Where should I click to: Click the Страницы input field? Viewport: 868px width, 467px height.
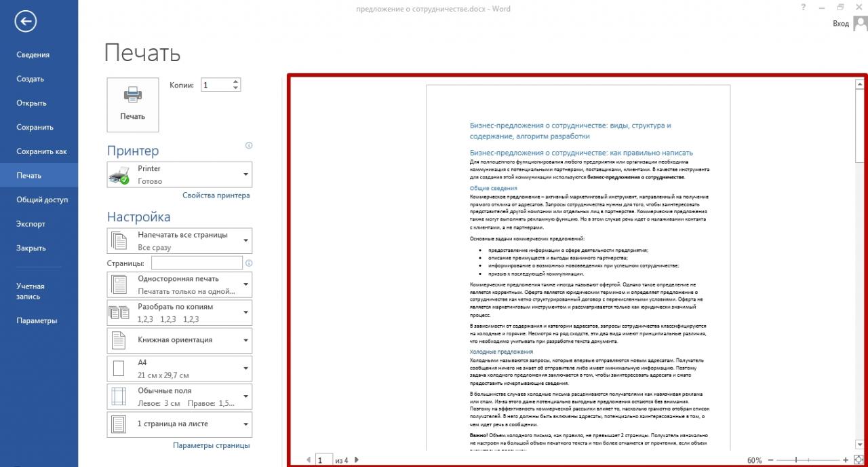tap(197, 263)
